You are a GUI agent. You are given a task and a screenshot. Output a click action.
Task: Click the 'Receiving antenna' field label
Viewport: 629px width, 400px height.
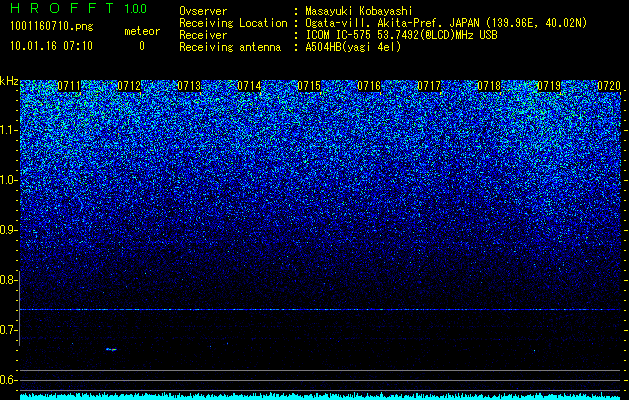(230, 47)
